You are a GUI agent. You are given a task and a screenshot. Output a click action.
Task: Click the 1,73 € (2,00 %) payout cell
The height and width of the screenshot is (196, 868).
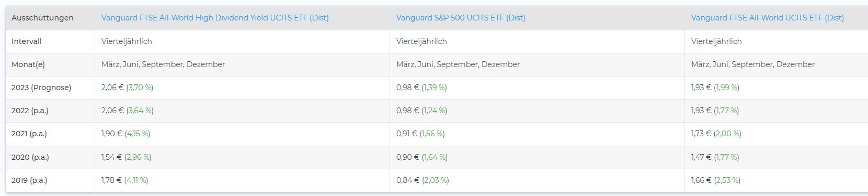pos(716,134)
